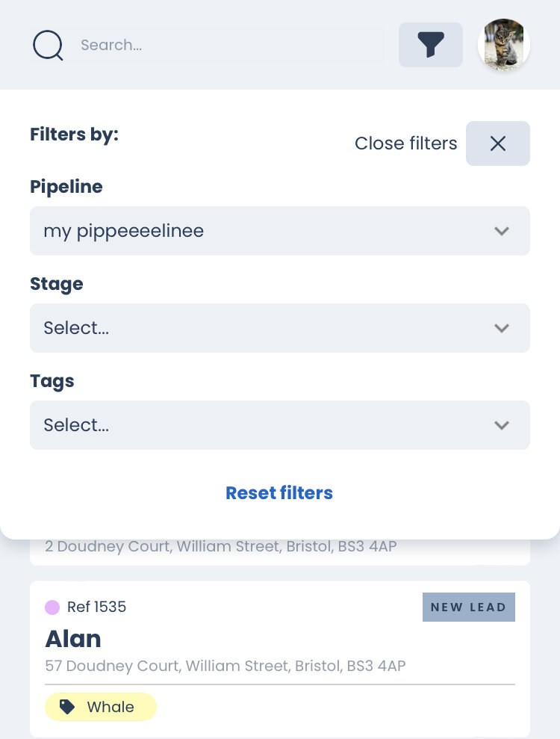Open the Alan lead card

point(73,639)
